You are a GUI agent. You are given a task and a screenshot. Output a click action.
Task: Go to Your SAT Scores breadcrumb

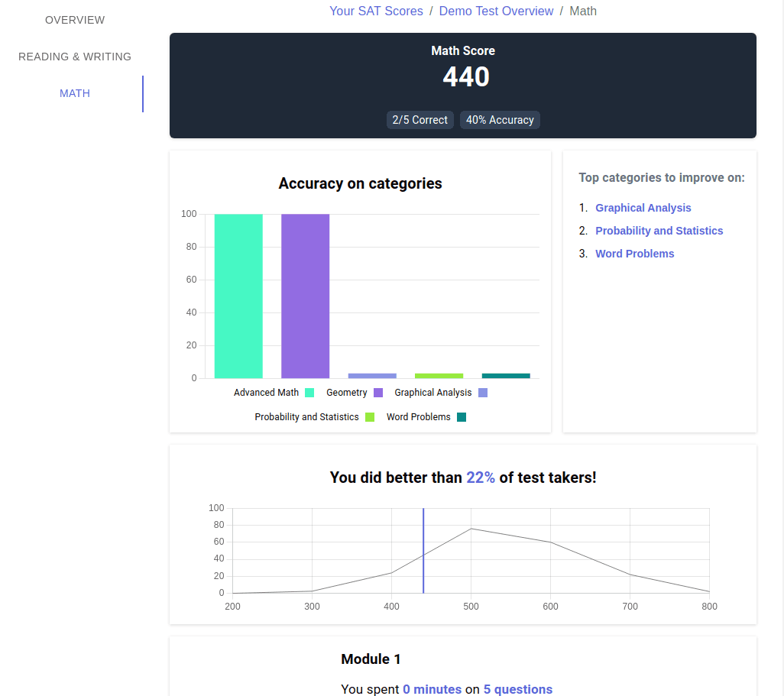pyautogui.click(x=376, y=11)
